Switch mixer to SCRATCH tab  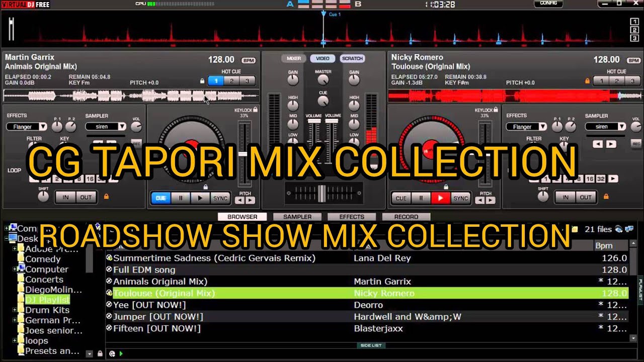tap(352, 58)
